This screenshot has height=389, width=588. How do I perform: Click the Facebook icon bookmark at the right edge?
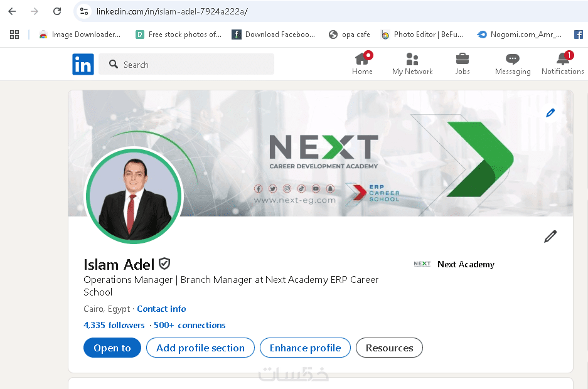(x=579, y=35)
